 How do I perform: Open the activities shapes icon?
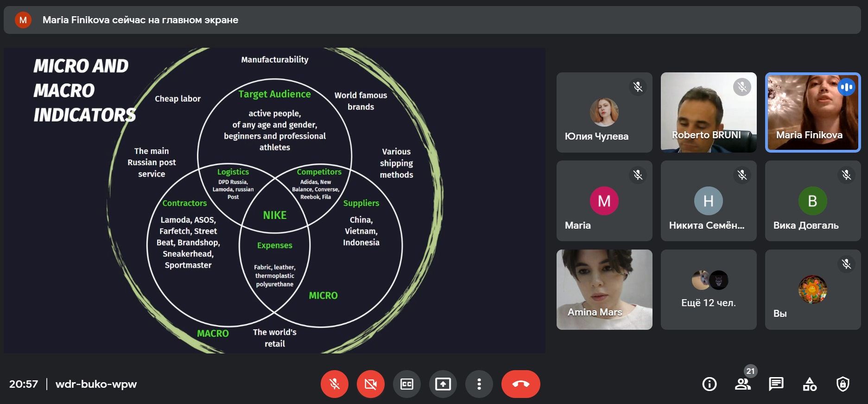click(810, 384)
